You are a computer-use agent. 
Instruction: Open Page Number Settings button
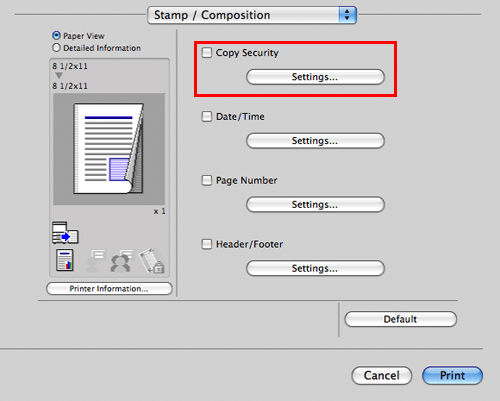(315, 204)
